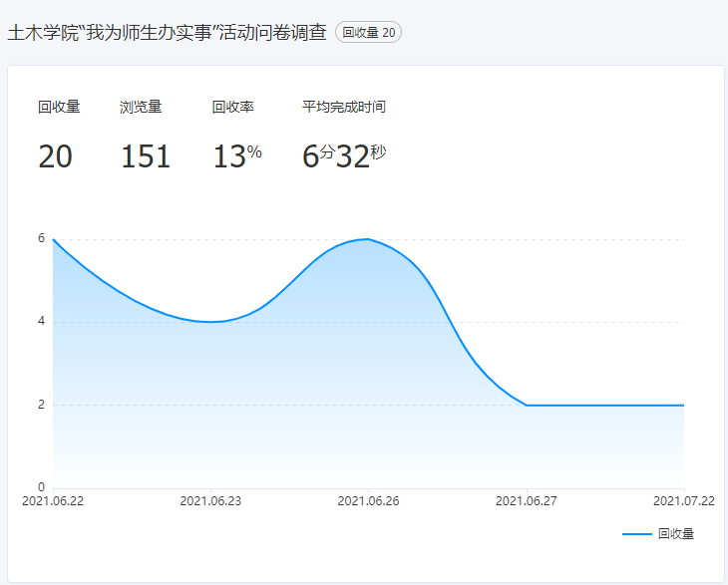Click the survey title 土木学院"我为师生办实事"活动问卷调查
The image size is (728, 585).
167,33
